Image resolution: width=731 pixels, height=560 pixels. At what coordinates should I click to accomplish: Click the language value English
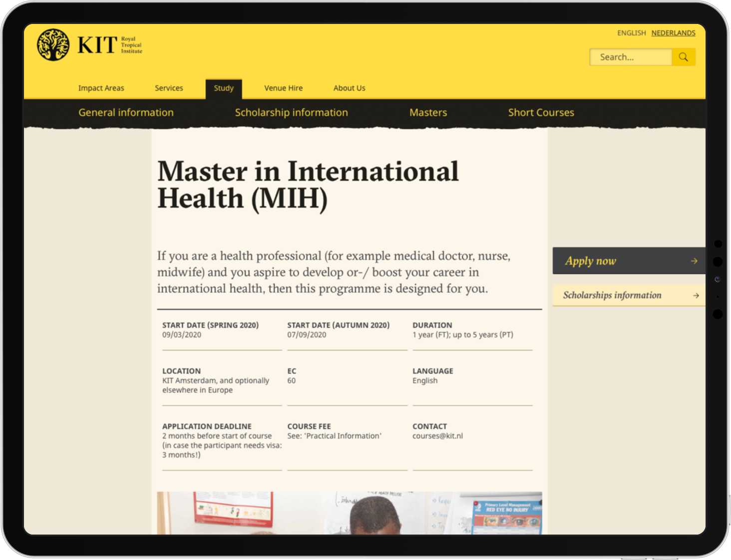click(425, 380)
